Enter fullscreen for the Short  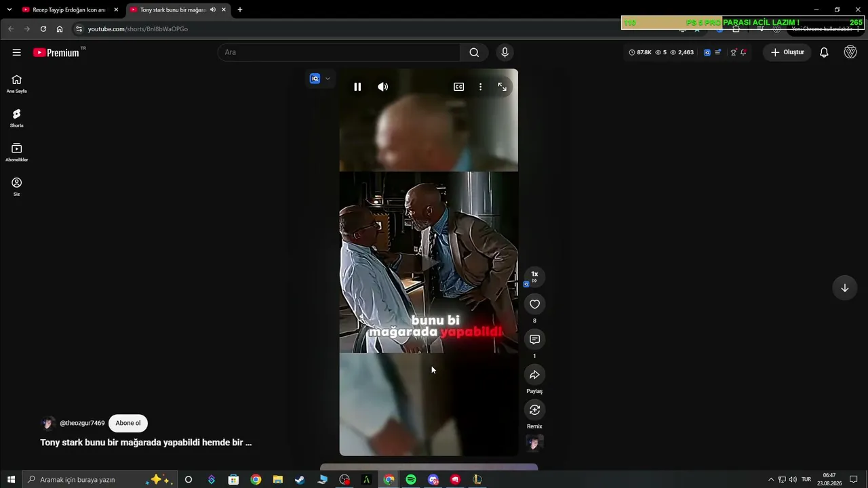(x=502, y=87)
